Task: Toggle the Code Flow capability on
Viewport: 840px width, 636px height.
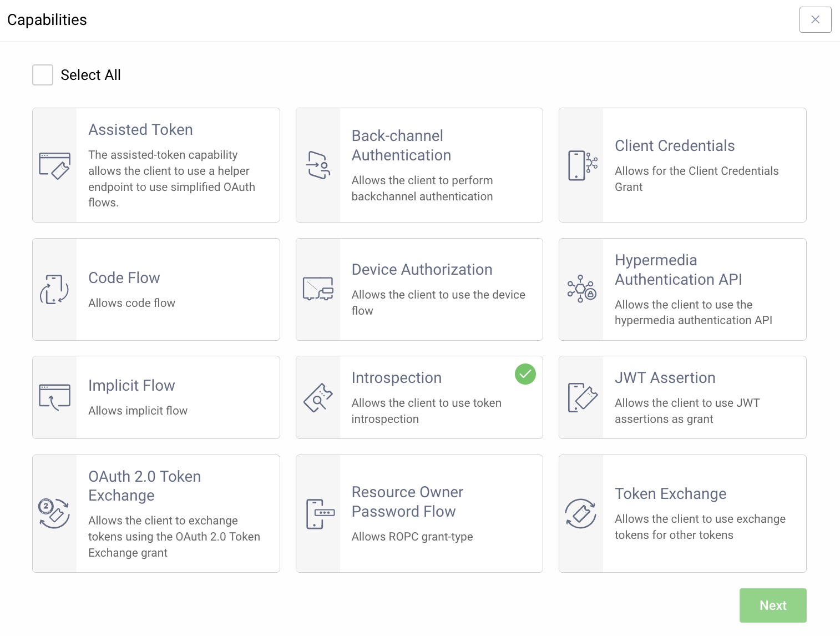Action: point(156,289)
